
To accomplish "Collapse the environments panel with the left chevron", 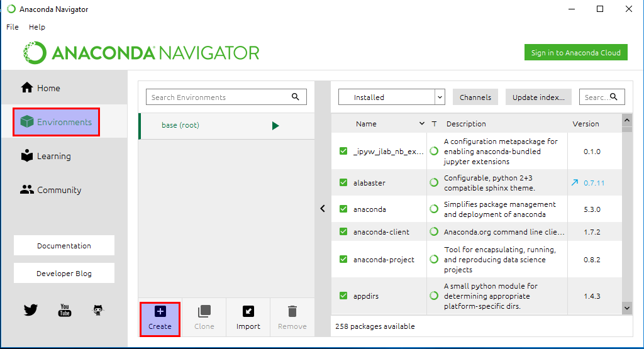I will (x=323, y=209).
